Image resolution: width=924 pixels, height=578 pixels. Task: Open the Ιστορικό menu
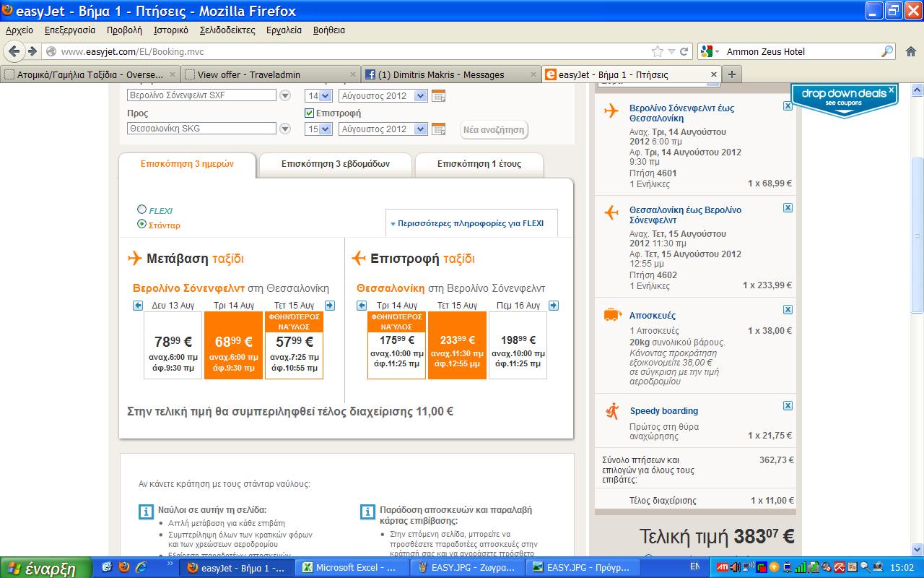[171, 30]
